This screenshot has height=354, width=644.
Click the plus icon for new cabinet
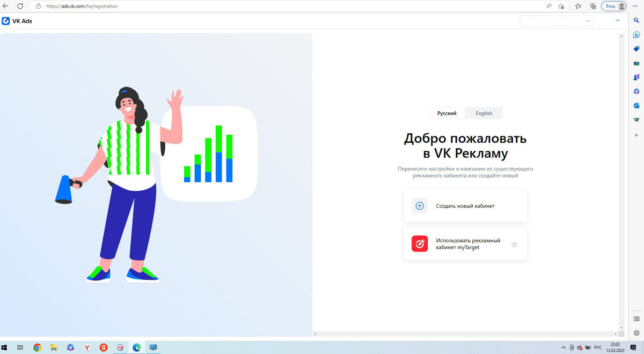coord(420,206)
